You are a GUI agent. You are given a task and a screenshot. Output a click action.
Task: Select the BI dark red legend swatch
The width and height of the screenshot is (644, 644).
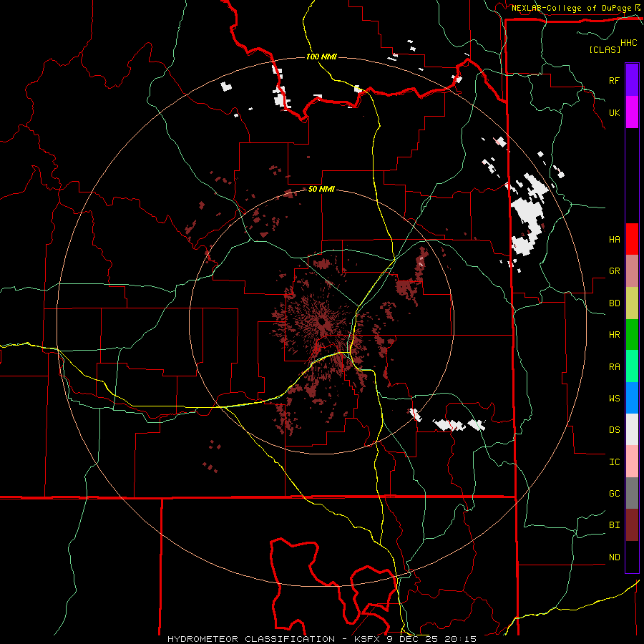(x=632, y=525)
